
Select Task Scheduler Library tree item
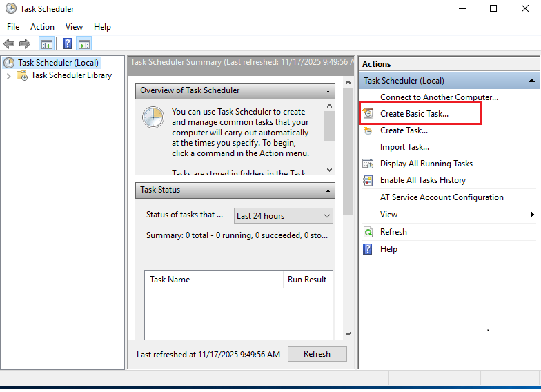click(72, 75)
